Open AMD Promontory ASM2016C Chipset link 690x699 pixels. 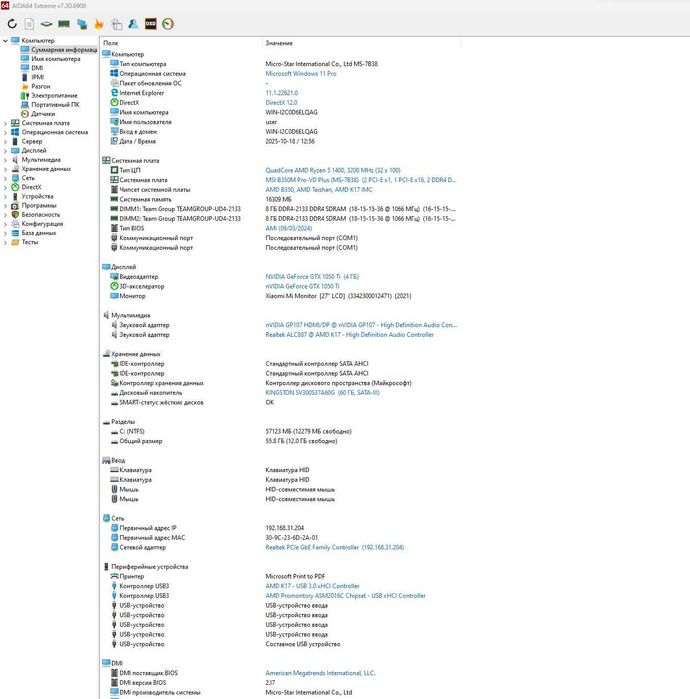(x=345, y=596)
